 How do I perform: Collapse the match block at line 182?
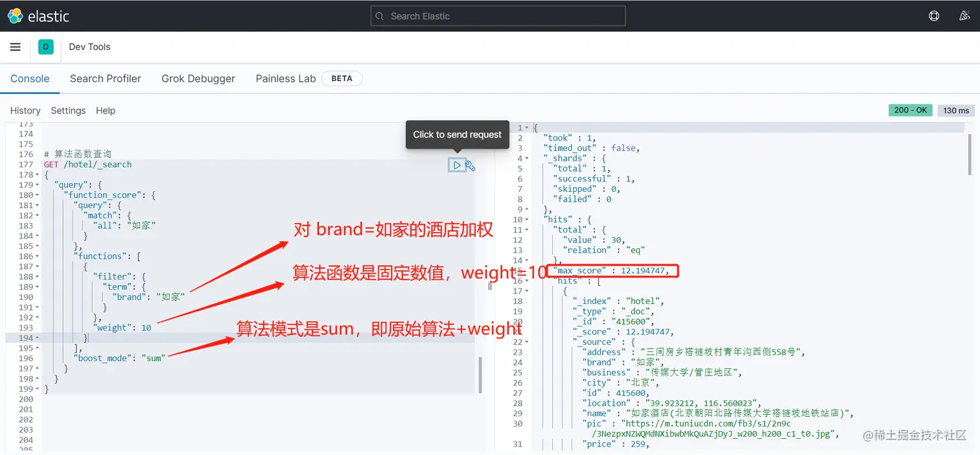(38, 216)
